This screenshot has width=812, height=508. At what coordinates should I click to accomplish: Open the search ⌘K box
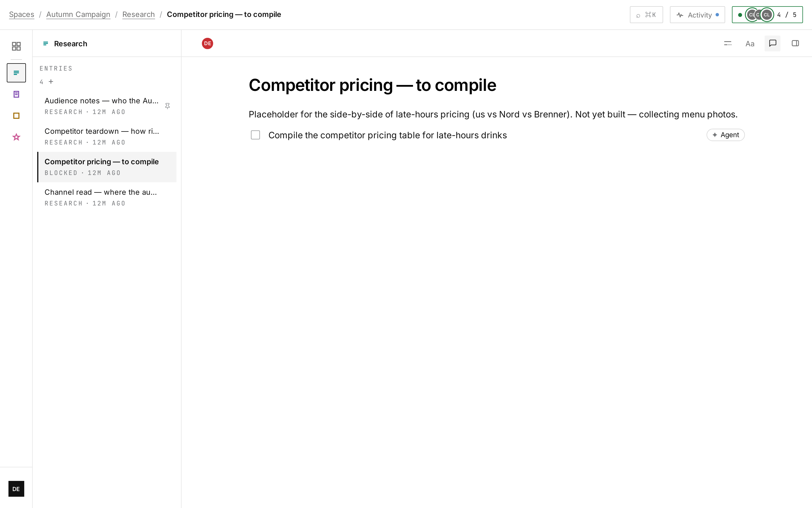click(646, 15)
